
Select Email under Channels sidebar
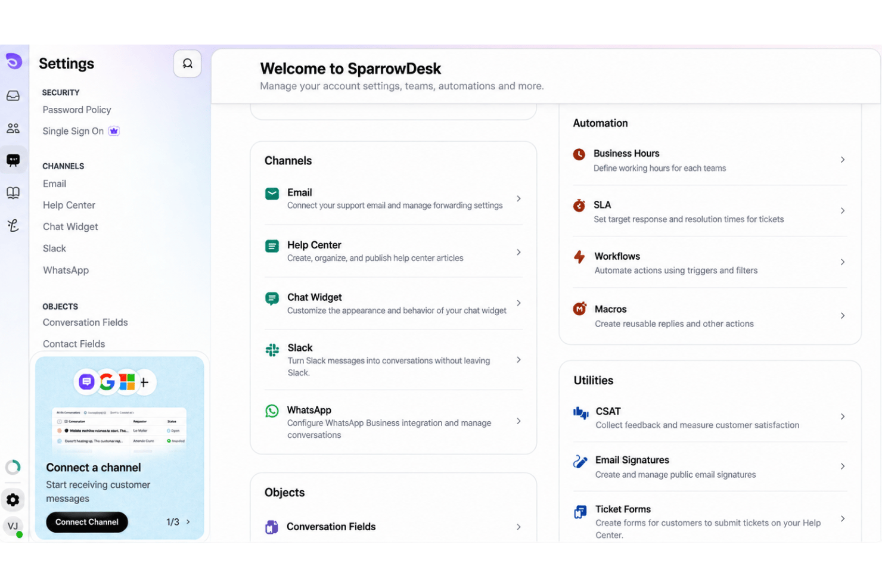54,183
